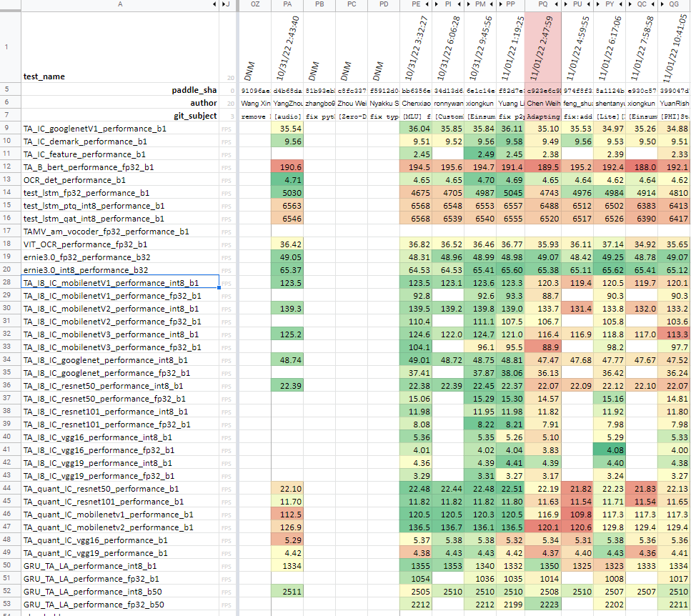Expand hidden columns left of column PU
Image resolution: width=691 pixels, height=616 pixels.
pyautogui.click(x=566, y=4)
